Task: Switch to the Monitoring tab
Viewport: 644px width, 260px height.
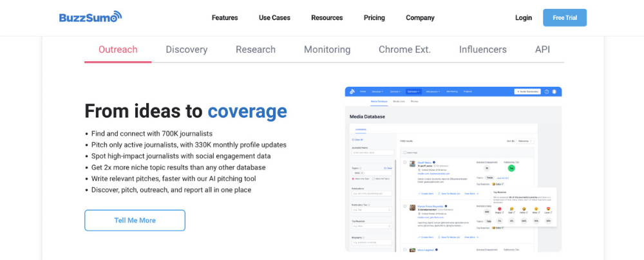Action: tap(327, 50)
